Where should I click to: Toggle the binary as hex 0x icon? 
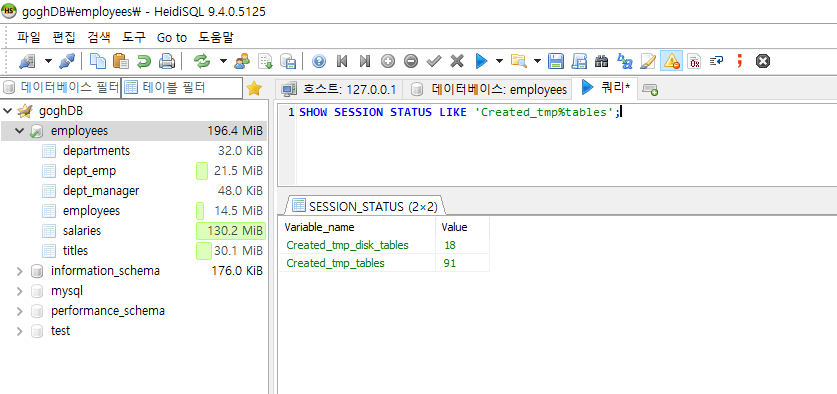point(694,61)
